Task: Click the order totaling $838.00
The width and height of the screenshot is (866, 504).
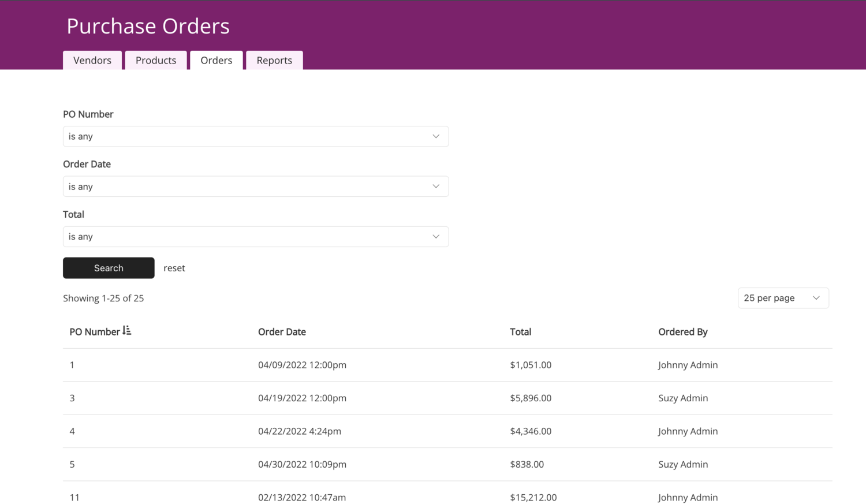Action: coord(527,464)
